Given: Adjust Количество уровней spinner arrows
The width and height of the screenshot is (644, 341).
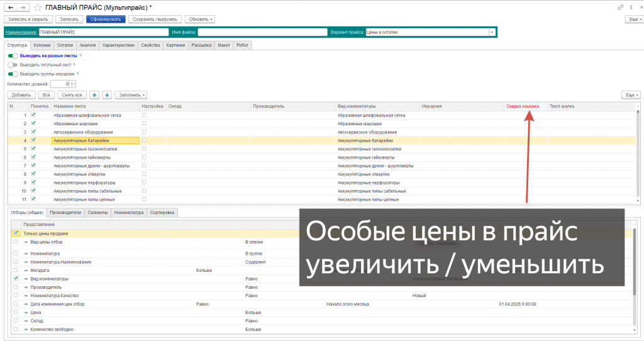Looking at the screenshot, I should tap(72, 84).
